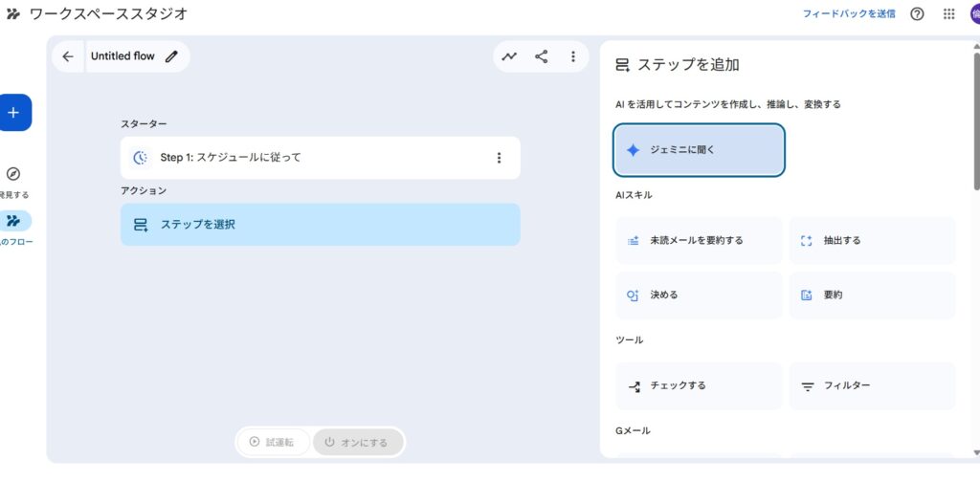Select the my flows sidebar icon
Screen dimensions: 980x481
tap(13, 221)
